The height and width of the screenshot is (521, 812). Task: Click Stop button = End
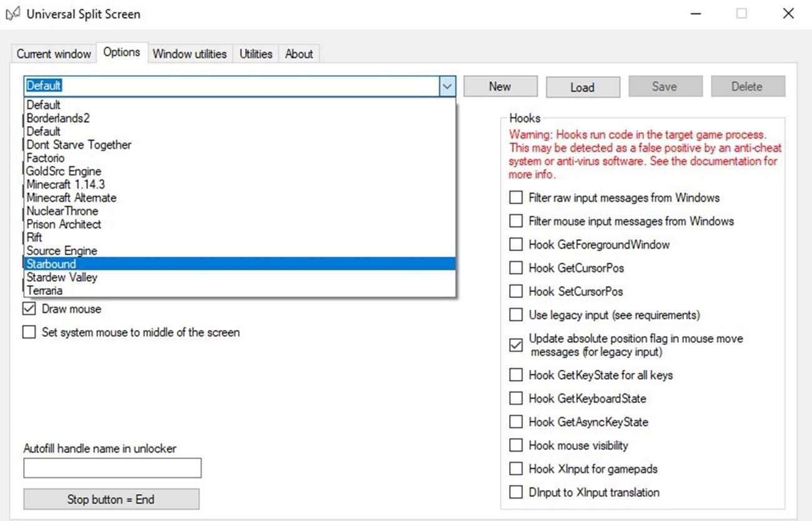[x=111, y=499]
